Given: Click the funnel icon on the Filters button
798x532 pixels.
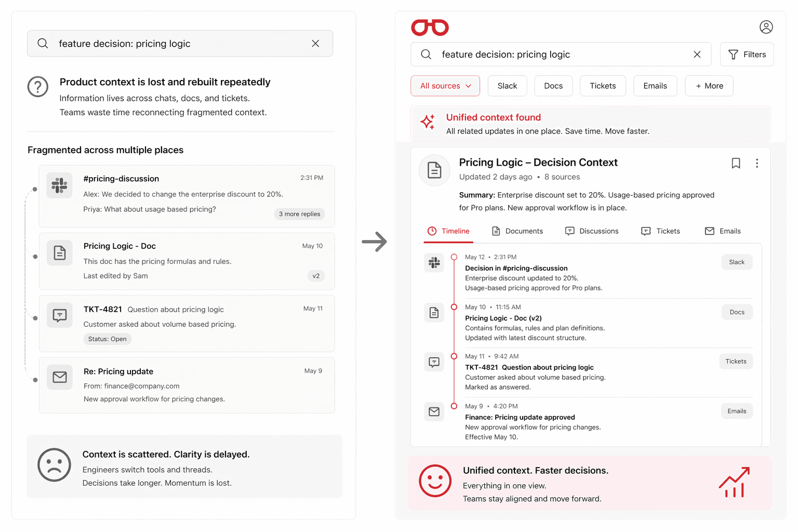Looking at the screenshot, I should (x=733, y=55).
